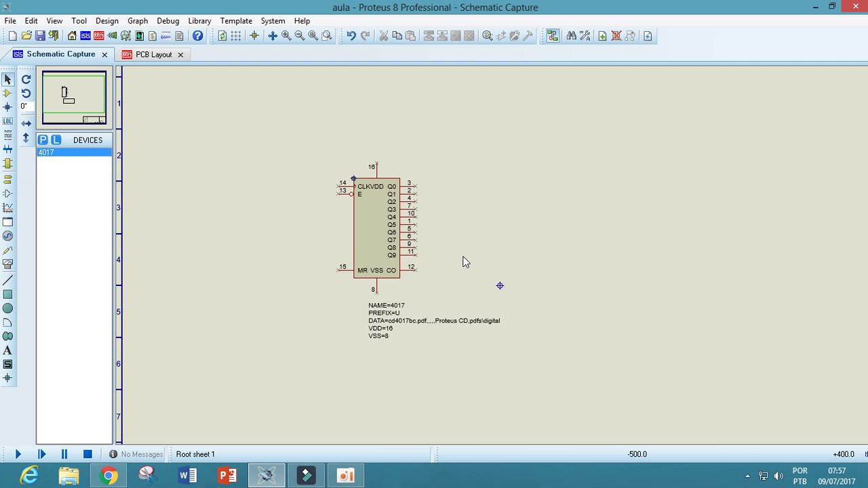Go to the Home page icon
Screen dimensions: 868x488
click(x=72, y=36)
